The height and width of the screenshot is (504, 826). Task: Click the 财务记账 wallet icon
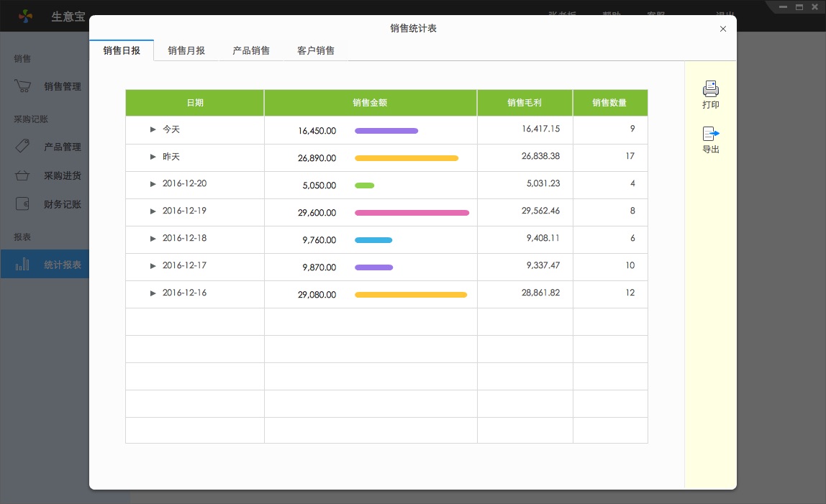click(22, 204)
